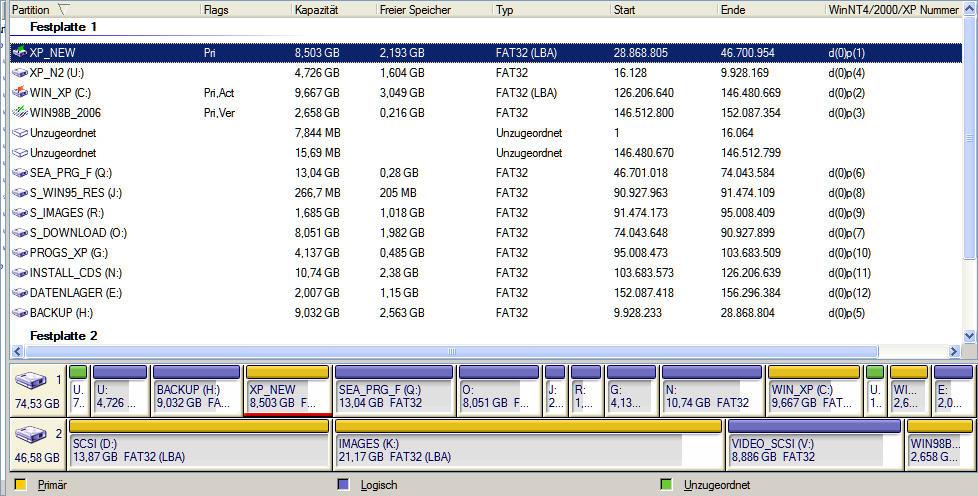978x496 pixels.
Task: Click the Festplatte 1 disk icon in map
Action: click(x=31, y=381)
